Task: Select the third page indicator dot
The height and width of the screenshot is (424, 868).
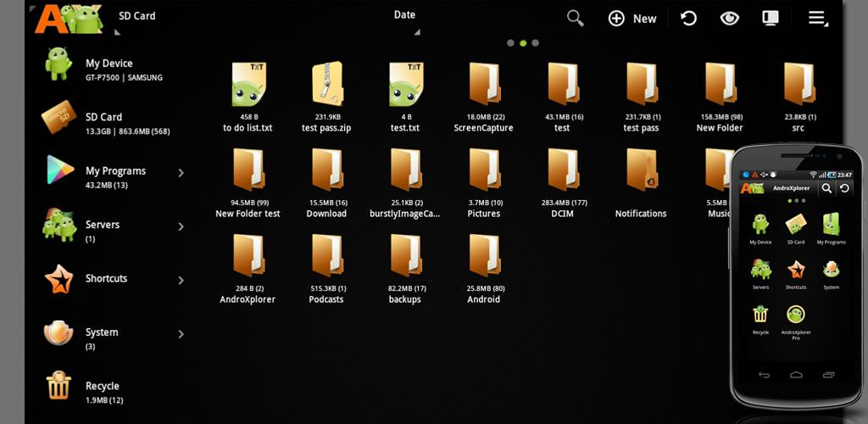Action: [536, 43]
